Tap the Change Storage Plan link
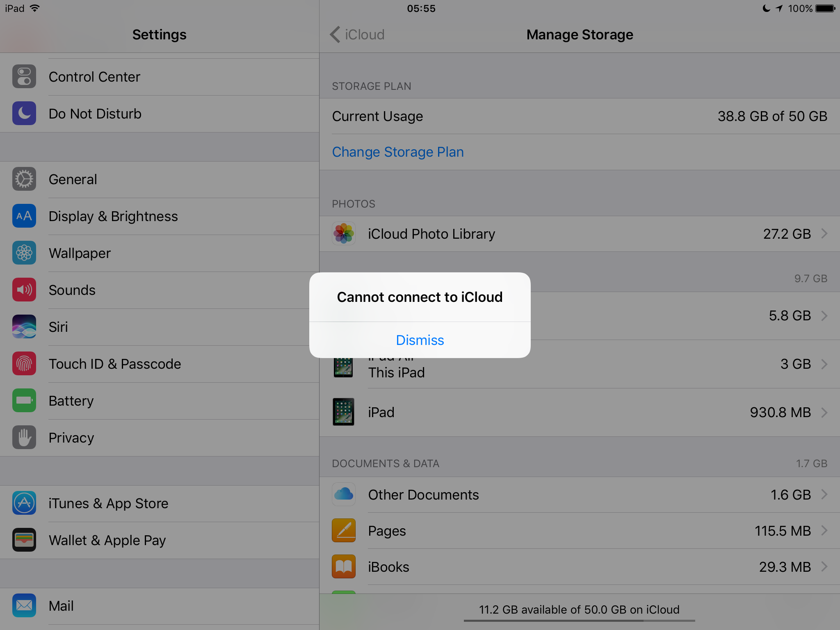The width and height of the screenshot is (840, 630). (x=398, y=152)
